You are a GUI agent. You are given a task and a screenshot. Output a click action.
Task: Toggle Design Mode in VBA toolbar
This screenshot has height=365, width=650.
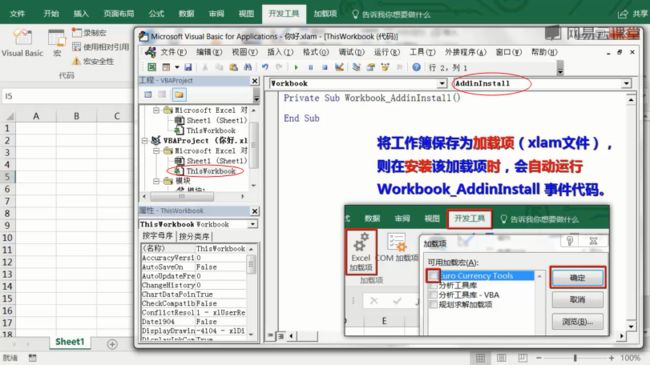[x=339, y=67]
